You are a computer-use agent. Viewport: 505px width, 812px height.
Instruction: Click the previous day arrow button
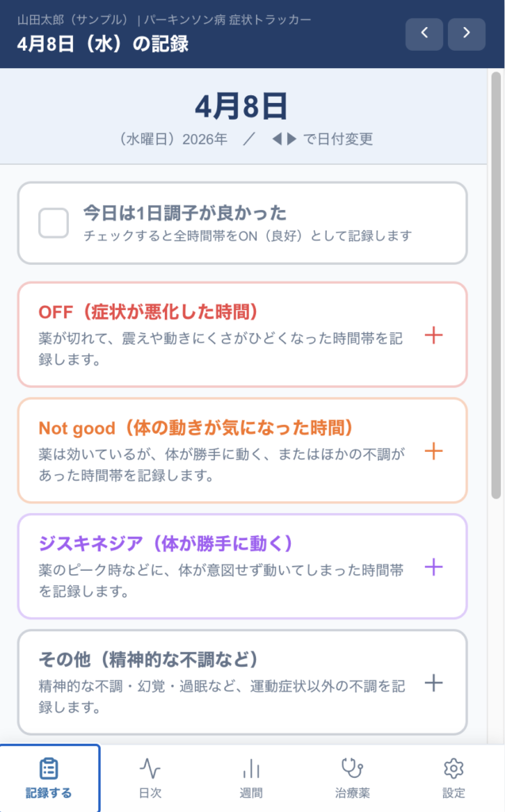424,33
